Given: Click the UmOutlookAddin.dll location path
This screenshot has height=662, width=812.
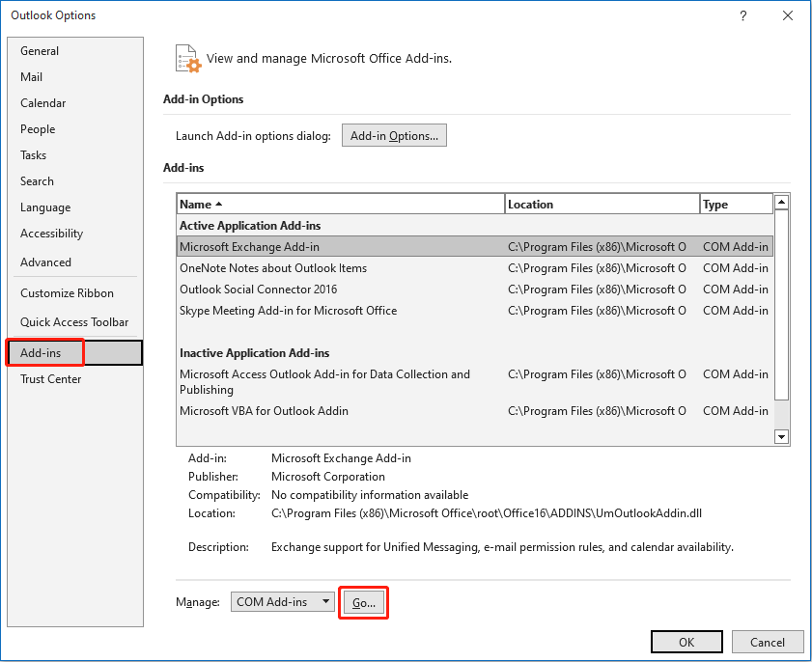Looking at the screenshot, I should [x=487, y=513].
